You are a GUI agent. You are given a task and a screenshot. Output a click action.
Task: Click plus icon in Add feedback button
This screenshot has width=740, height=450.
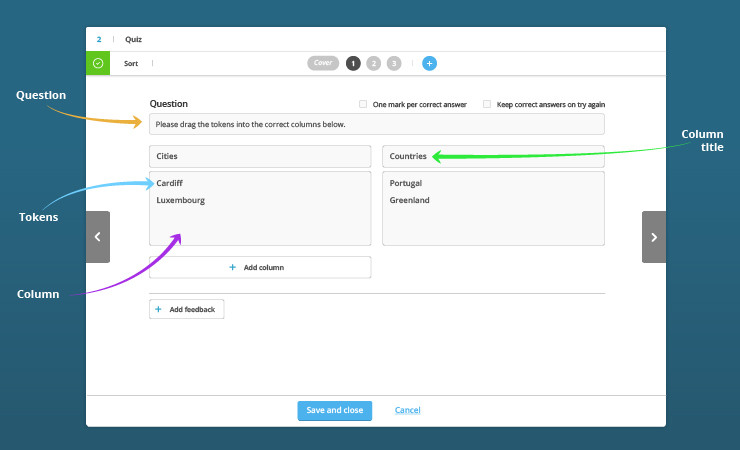pos(158,309)
